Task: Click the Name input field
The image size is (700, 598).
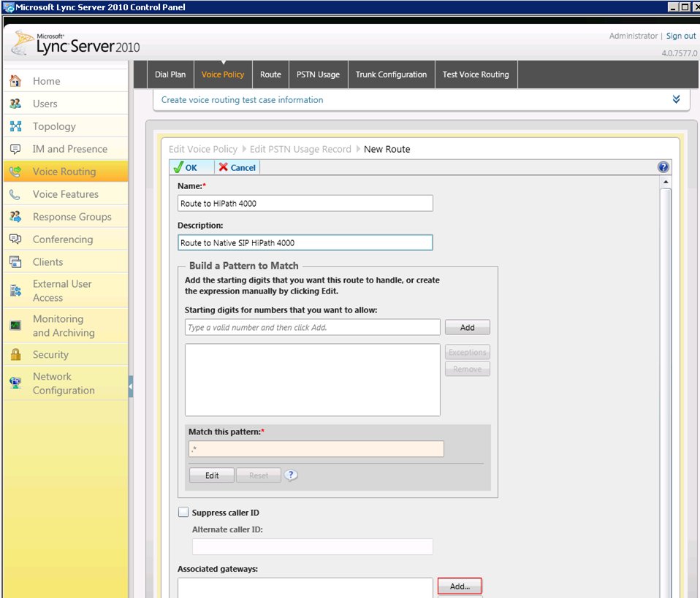Action: [305, 203]
